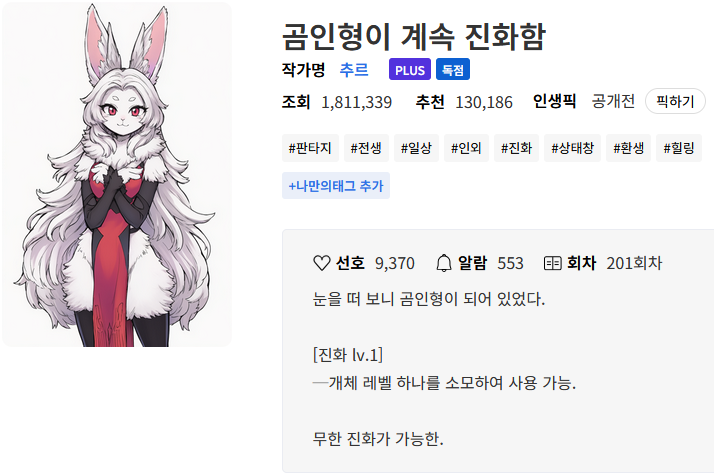Click the novel title 곰인형이 계속 진화함
Viewport: 714px width, 475px height.
pyautogui.click(x=413, y=36)
